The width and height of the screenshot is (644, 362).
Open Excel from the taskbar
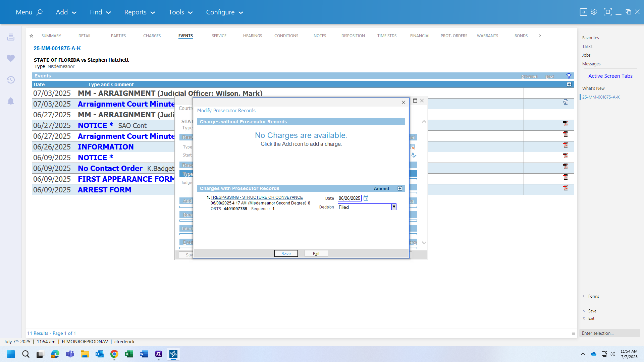(129, 354)
